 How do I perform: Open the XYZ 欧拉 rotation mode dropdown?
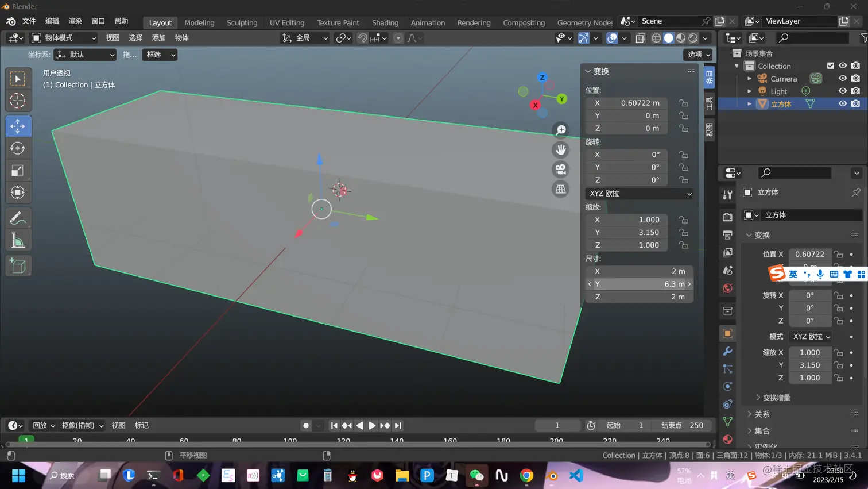click(640, 194)
